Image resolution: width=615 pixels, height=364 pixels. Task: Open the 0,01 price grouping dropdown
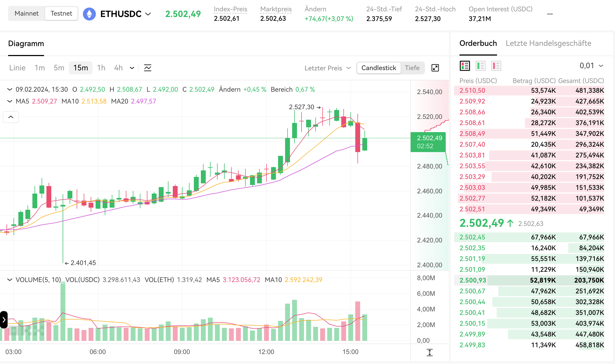pyautogui.click(x=591, y=66)
